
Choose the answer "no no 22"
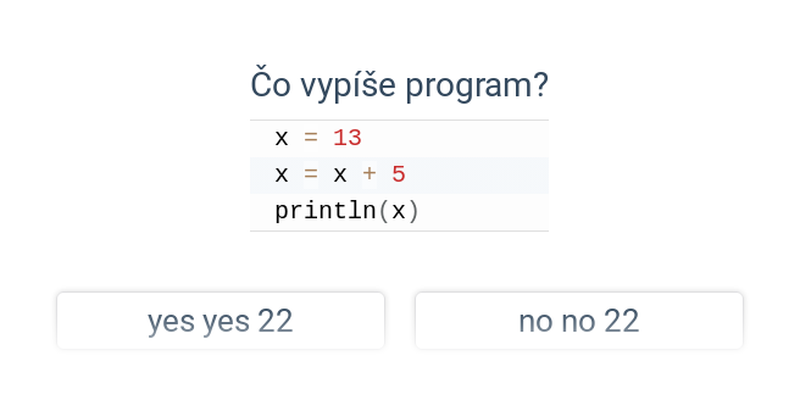[x=579, y=321]
